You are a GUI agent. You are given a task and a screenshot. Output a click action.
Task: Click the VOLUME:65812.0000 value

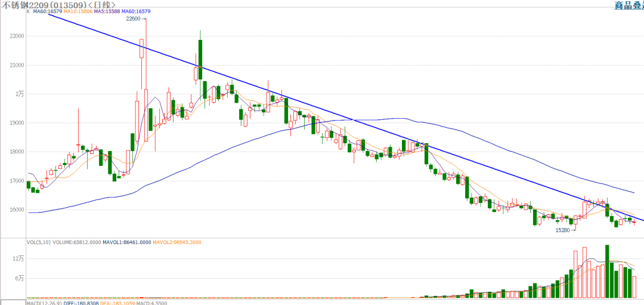[x=76, y=242]
